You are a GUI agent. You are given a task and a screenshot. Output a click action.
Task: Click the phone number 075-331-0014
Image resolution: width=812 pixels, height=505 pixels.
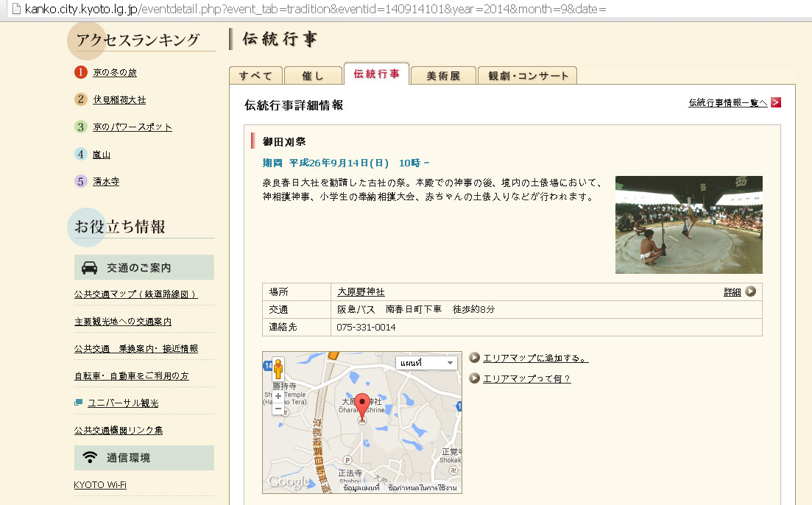pyautogui.click(x=366, y=328)
